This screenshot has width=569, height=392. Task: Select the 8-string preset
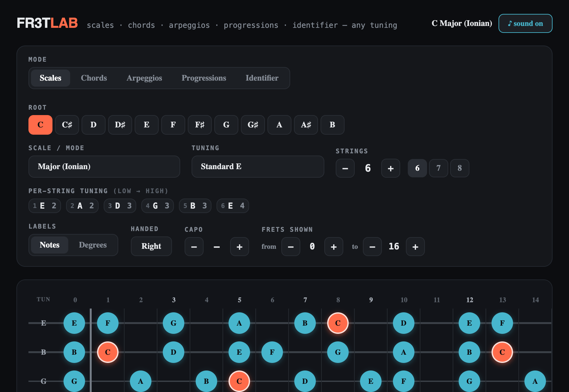[460, 168]
